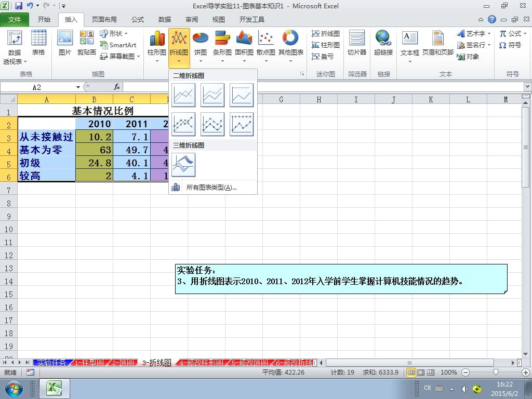Click the Slicer (切片器) icon

357,43
